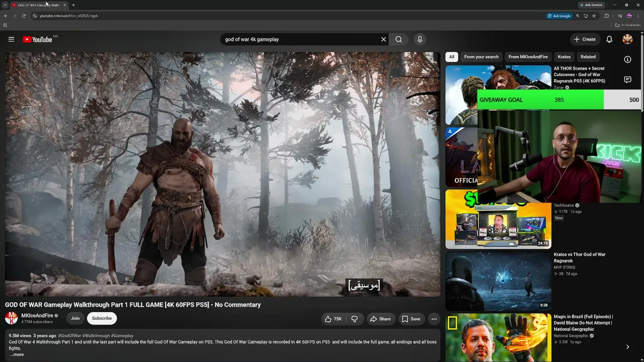Viewport: 644px width, 362px height.
Task: Open Magic in Brazil David Blaine title
Action: click(583, 323)
